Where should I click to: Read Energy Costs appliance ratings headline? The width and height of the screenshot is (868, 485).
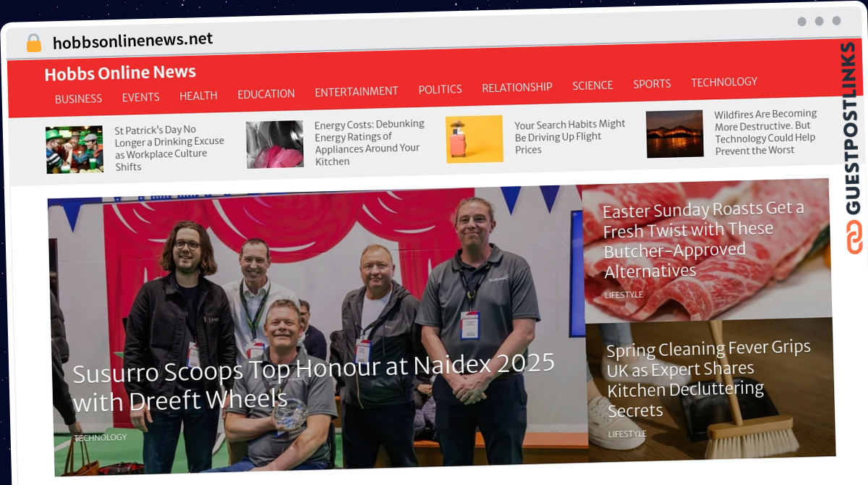370,143
